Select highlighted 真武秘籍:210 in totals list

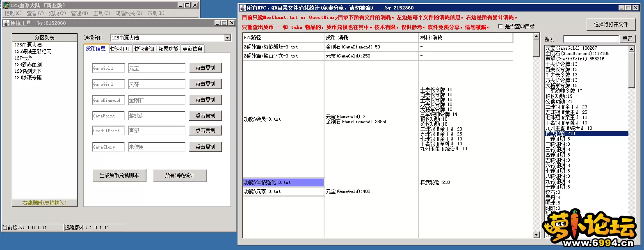tap(587, 133)
